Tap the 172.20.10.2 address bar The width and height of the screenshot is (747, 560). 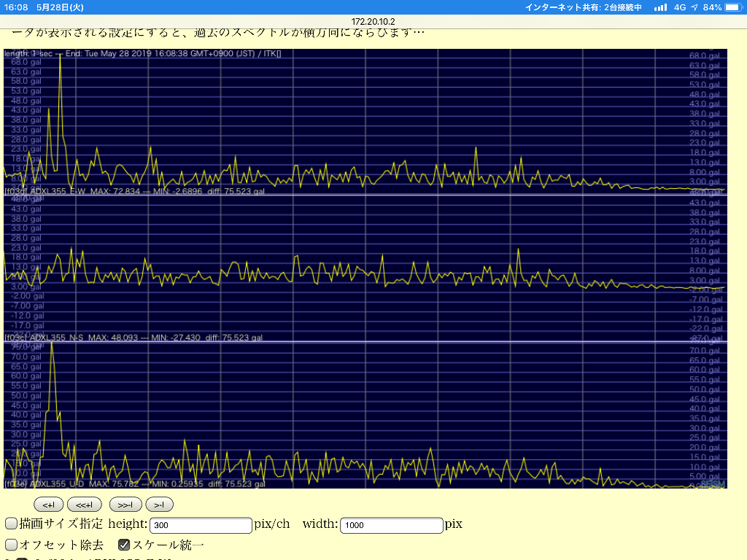(373, 21)
